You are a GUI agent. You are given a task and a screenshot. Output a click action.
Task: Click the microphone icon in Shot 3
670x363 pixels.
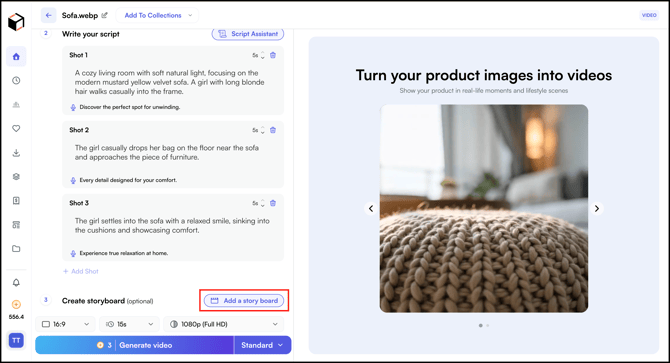click(73, 253)
